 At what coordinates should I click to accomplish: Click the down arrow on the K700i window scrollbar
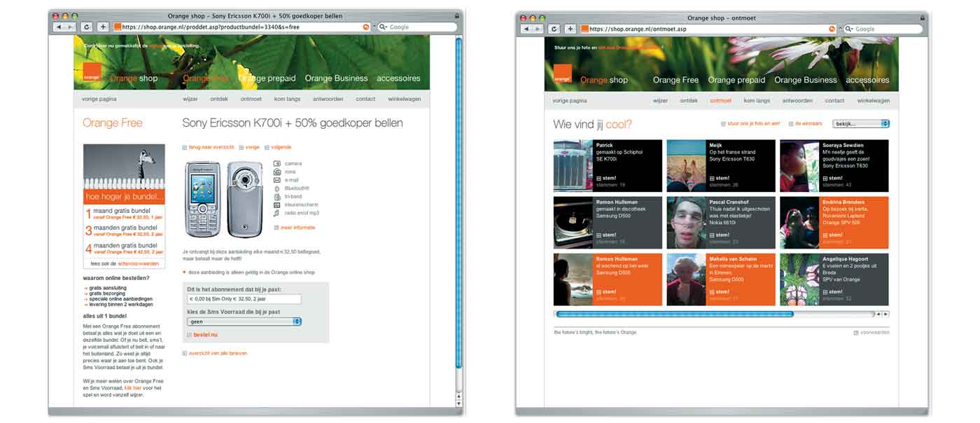[x=459, y=403]
